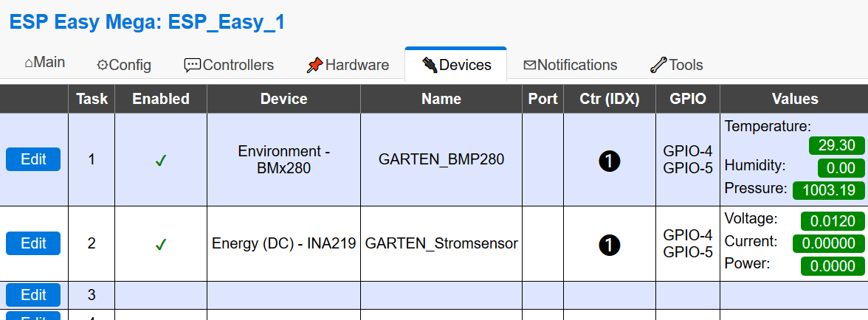
Task: Edit task 1 BMx280 device
Action: tap(33, 159)
